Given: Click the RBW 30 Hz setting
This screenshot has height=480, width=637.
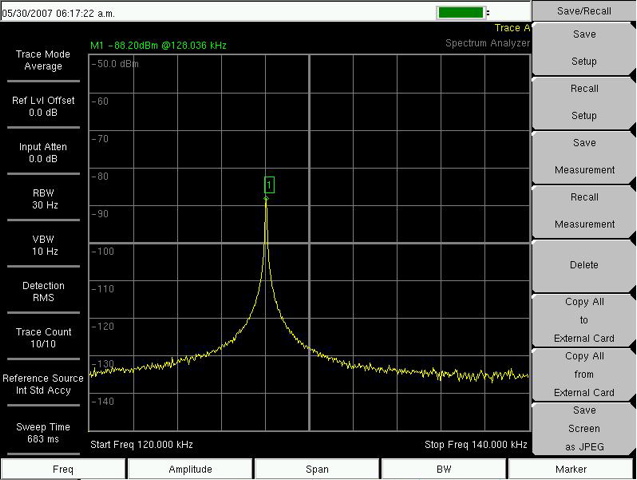Looking at the screenshot, I should pyautogui.click(x=43, y=199).
